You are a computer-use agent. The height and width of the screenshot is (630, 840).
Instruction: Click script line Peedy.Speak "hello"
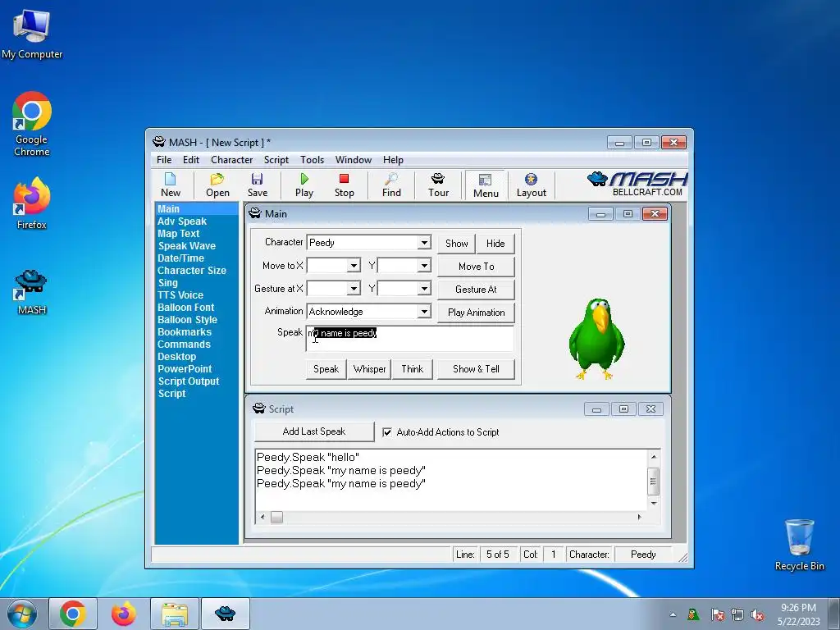[308, 458]
